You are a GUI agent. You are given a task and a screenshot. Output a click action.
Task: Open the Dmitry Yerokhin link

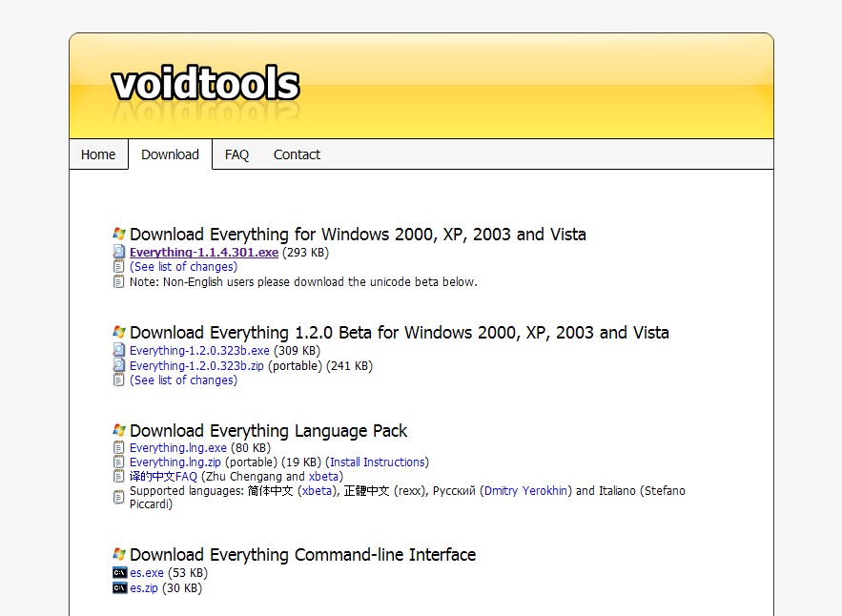[525, 491]
